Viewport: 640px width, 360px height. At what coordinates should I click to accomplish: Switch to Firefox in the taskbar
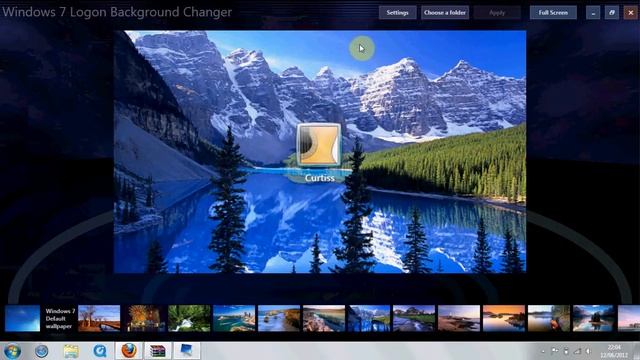click(129, 351)
